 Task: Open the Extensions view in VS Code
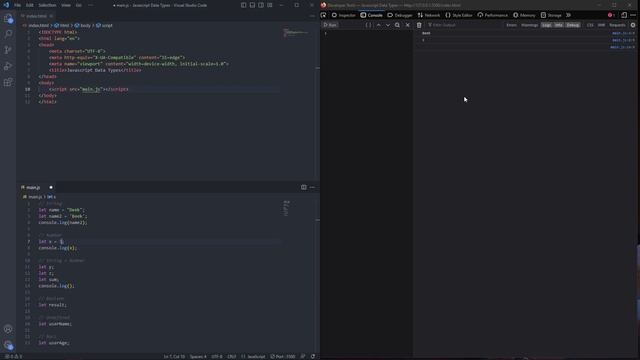pos(8,82)
